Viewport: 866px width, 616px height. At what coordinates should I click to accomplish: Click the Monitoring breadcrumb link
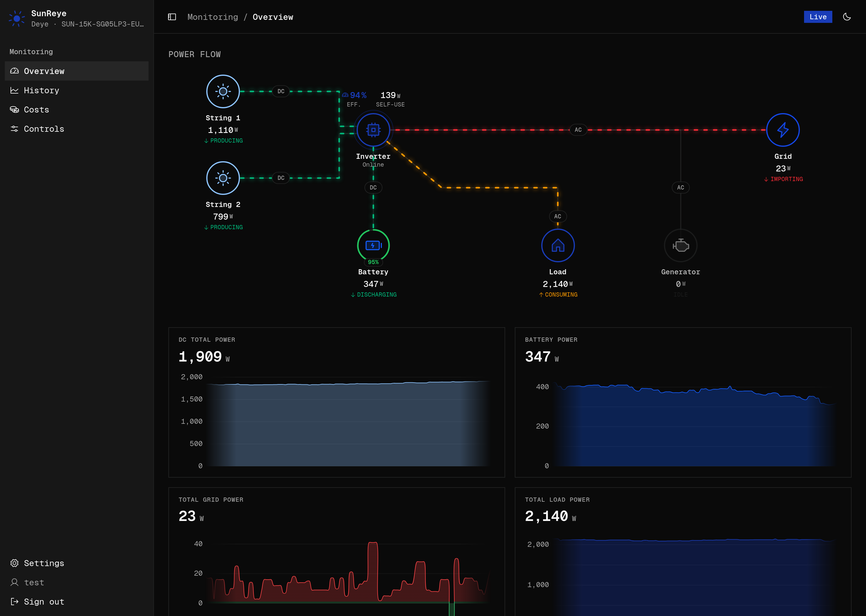(213, 17)
